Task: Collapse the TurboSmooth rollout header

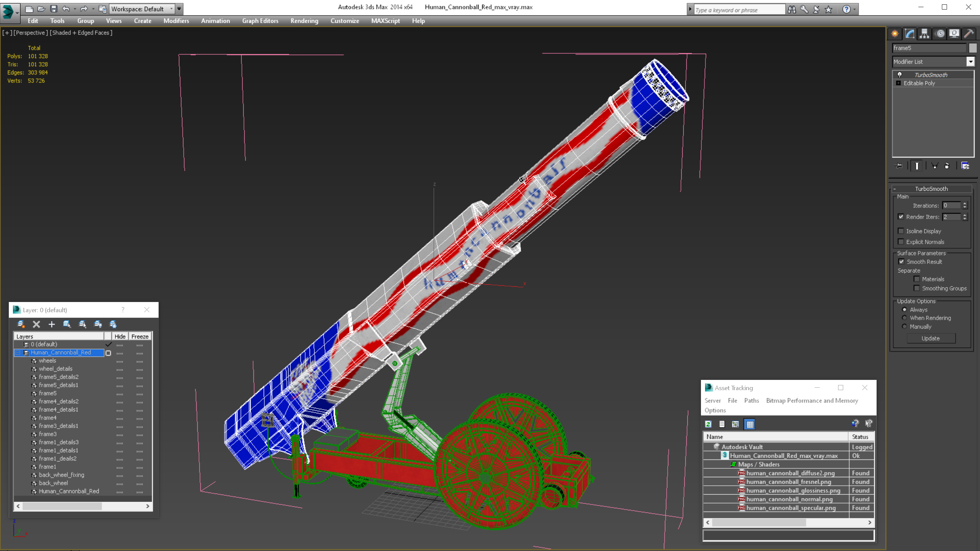Action: click(x=931, y=189)
